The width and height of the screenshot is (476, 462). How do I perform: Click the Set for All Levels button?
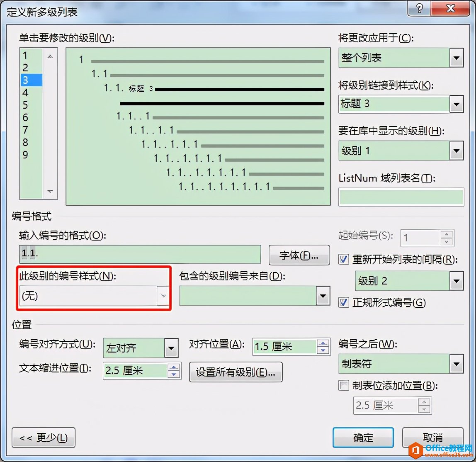[236, 372]
